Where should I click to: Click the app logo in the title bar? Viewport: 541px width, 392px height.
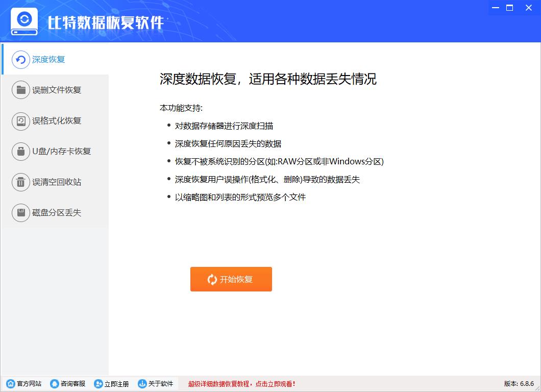(x=24, y=22)
